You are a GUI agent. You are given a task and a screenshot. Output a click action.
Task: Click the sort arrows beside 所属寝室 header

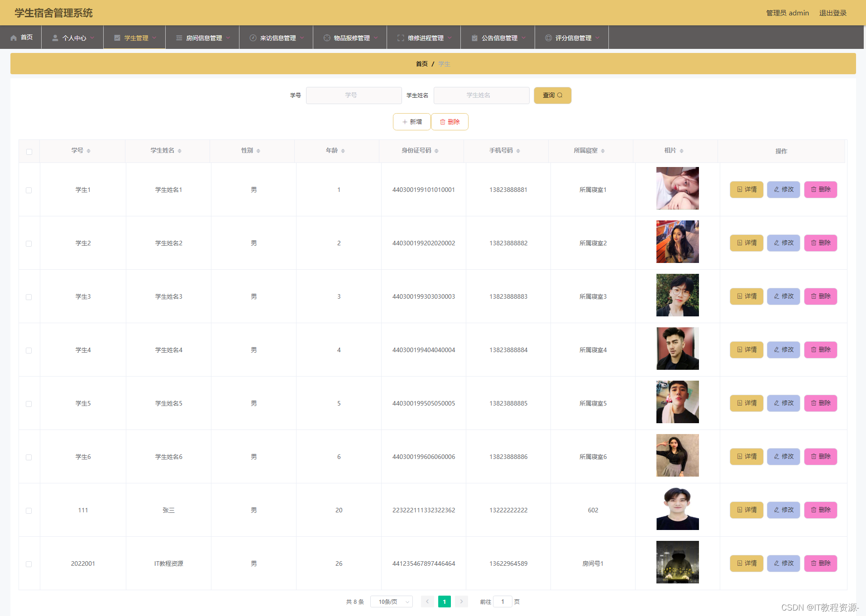point(603,151)
